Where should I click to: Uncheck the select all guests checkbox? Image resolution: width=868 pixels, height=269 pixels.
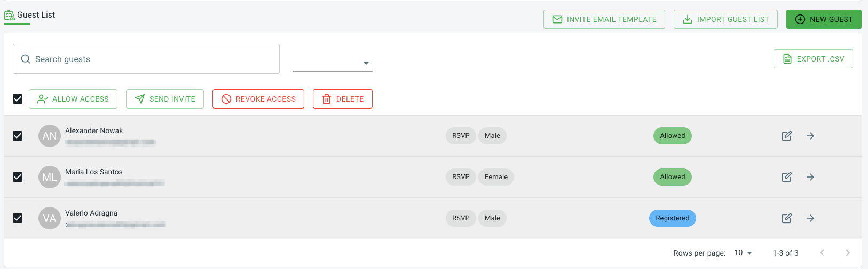click(x=18, y=99)
